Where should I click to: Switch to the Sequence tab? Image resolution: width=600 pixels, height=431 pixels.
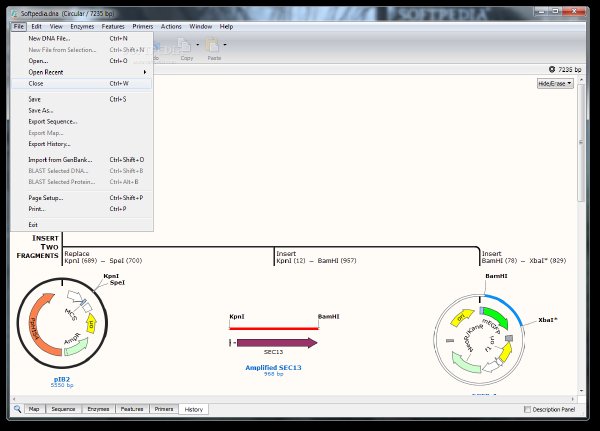pyautogui.click(x=64, y=409)
